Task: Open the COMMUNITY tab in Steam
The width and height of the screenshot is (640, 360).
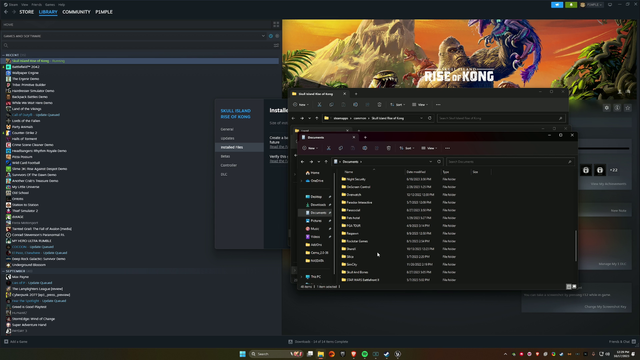Action: pos(76,12)
